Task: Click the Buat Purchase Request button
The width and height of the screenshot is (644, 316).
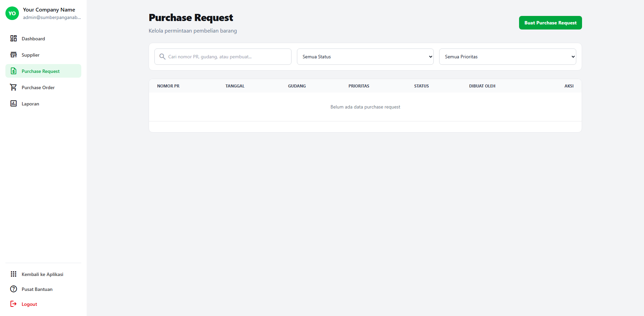Action: 550,23
